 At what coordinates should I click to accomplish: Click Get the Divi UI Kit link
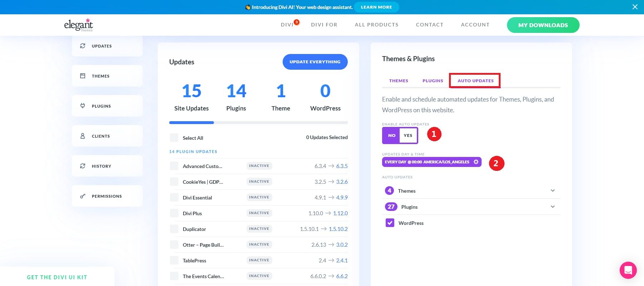click(x=57, y=277)
